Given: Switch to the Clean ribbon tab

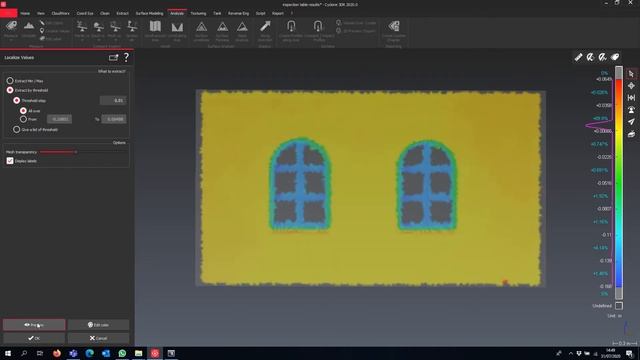Looking at the screenshot, I should coord(105,13).
